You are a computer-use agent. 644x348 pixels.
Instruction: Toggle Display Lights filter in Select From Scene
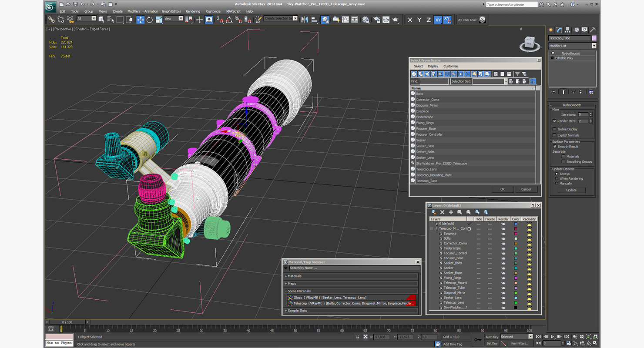coord(427,74)
